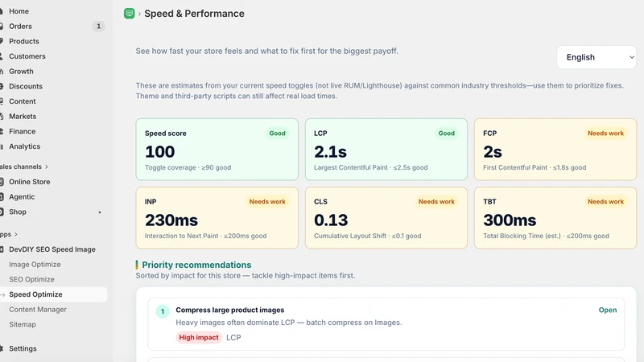Open Online Store sales channel
Viewport: 644px width, 362px height.
(30, 182)
